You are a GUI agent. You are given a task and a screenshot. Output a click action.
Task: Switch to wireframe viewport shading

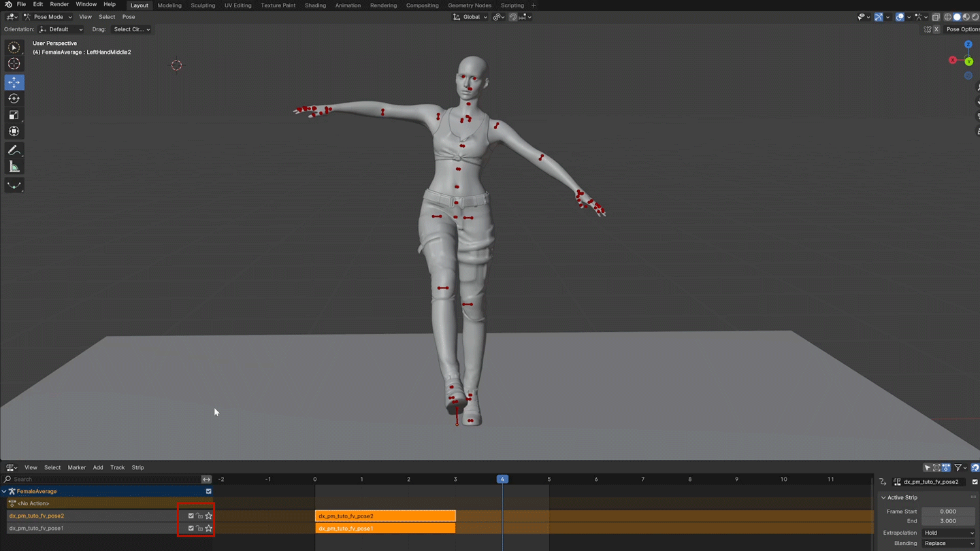[947, 17]
